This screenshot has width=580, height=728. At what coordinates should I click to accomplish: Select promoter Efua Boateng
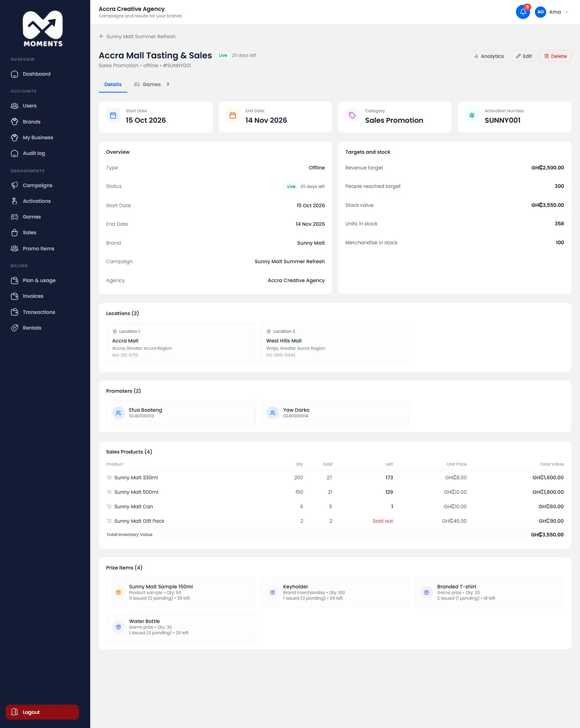181,412
